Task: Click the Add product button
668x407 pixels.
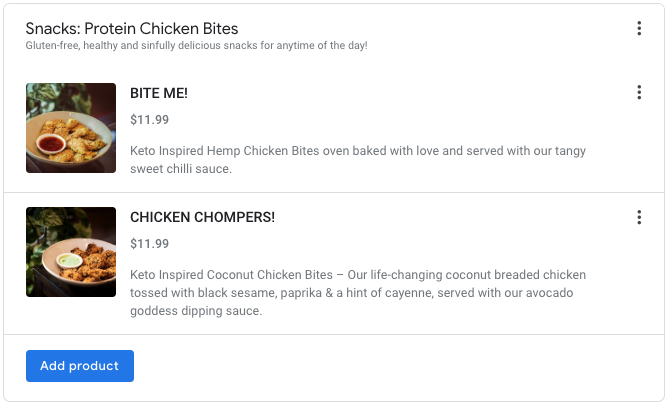Action: pyautogui.click(x=80, y=366)
